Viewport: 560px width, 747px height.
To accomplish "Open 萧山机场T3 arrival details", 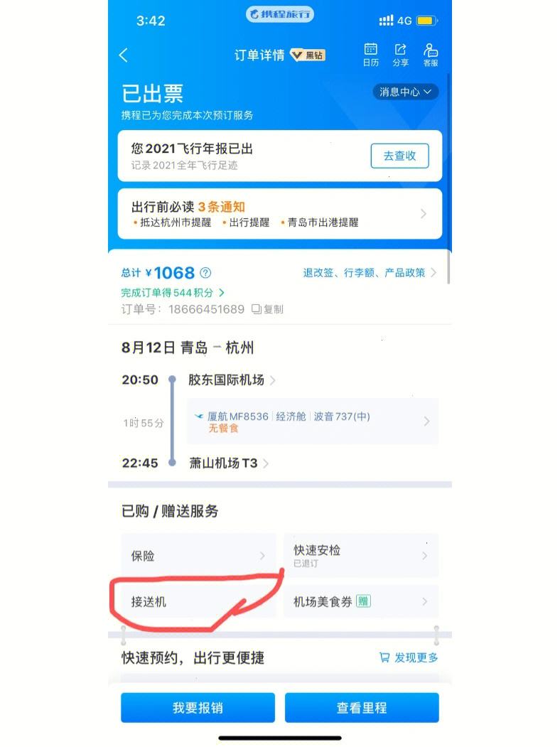I will tap(229, 463).
